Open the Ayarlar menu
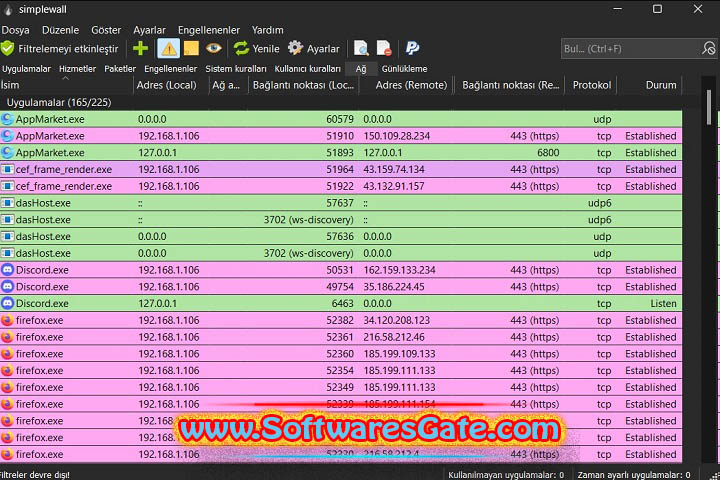Image resolution: width=720 pixels, height=480 pixels. pyautogui.click(x=149, y=30)
